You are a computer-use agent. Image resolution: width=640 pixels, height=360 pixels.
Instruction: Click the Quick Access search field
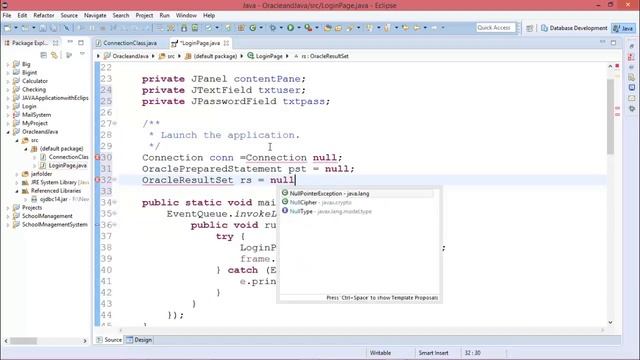click(495, 28)
